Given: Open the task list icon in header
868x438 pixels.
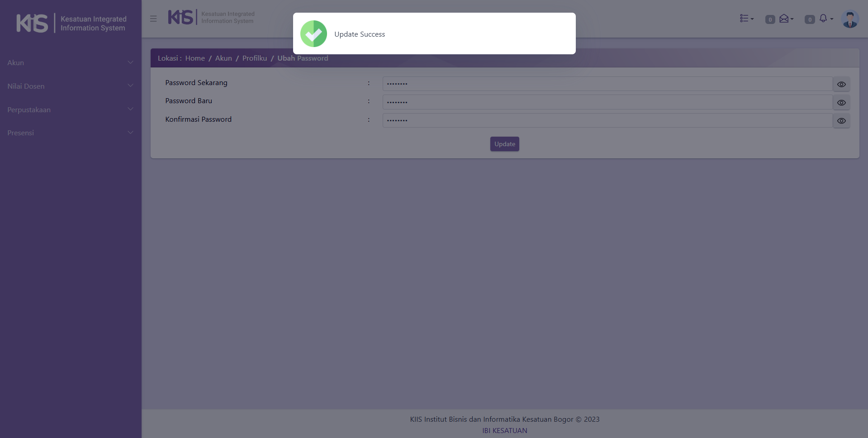Looking at the screenshot, I should (746, 19).
